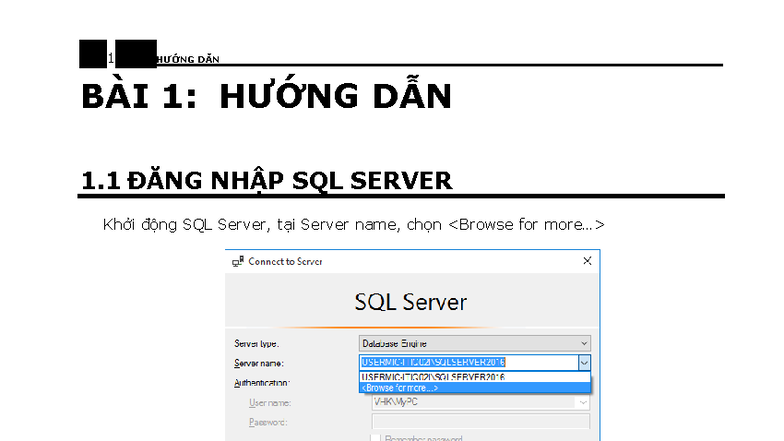Click the Remember password label
The height and width of the screenshot is (441, 784).
[x=424, y=438]
